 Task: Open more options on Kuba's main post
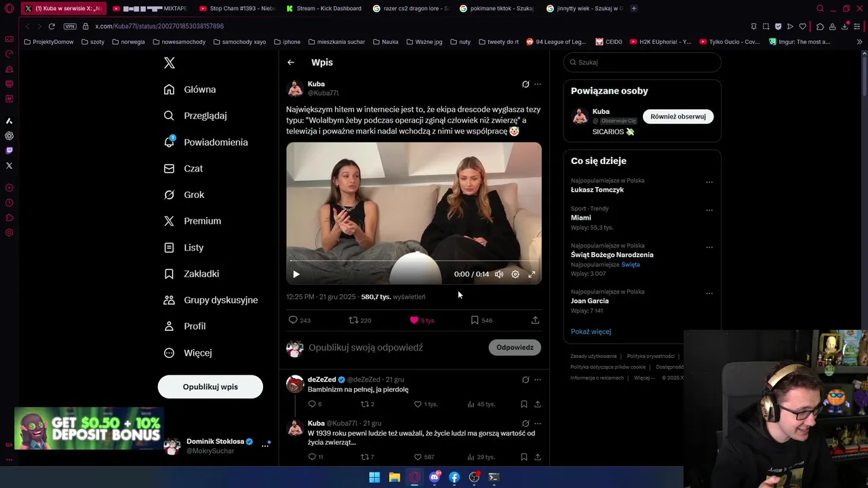point(538,85)
